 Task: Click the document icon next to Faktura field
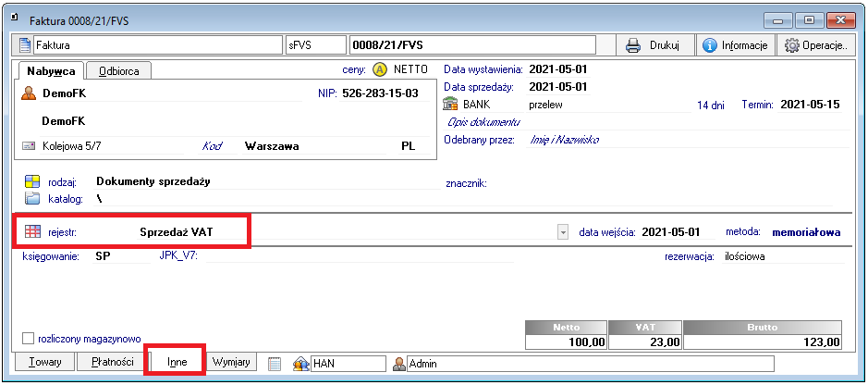click(25, 44)
